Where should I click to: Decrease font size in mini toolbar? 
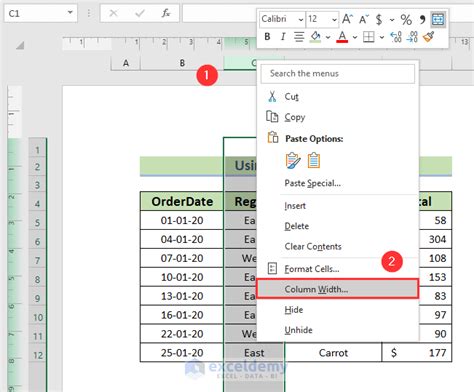tap(364, 19)
